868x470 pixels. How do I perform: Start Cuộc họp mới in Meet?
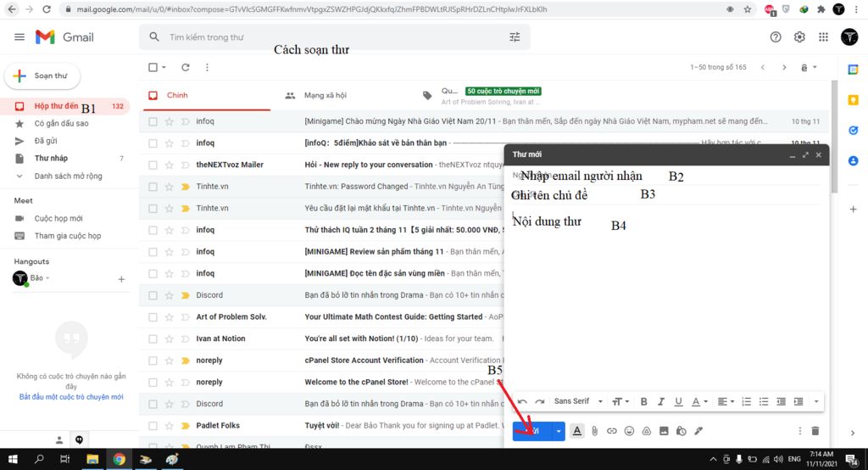coord(58,218)
